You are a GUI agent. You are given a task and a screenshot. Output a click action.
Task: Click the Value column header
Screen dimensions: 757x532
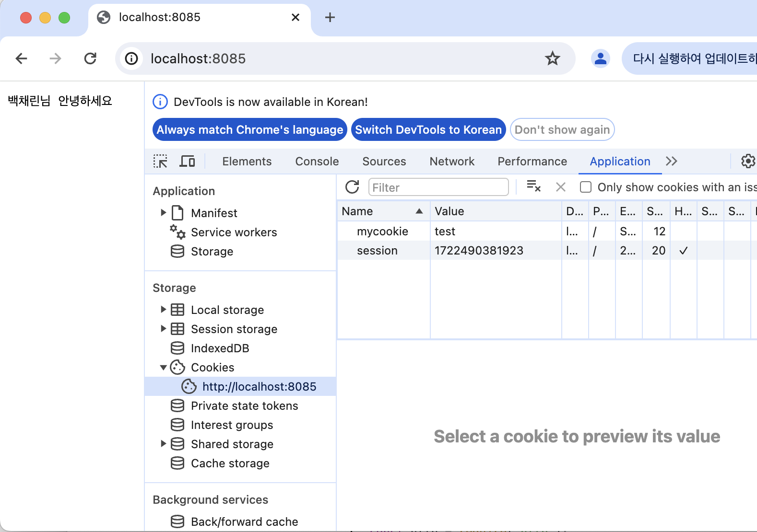(496, 211)
